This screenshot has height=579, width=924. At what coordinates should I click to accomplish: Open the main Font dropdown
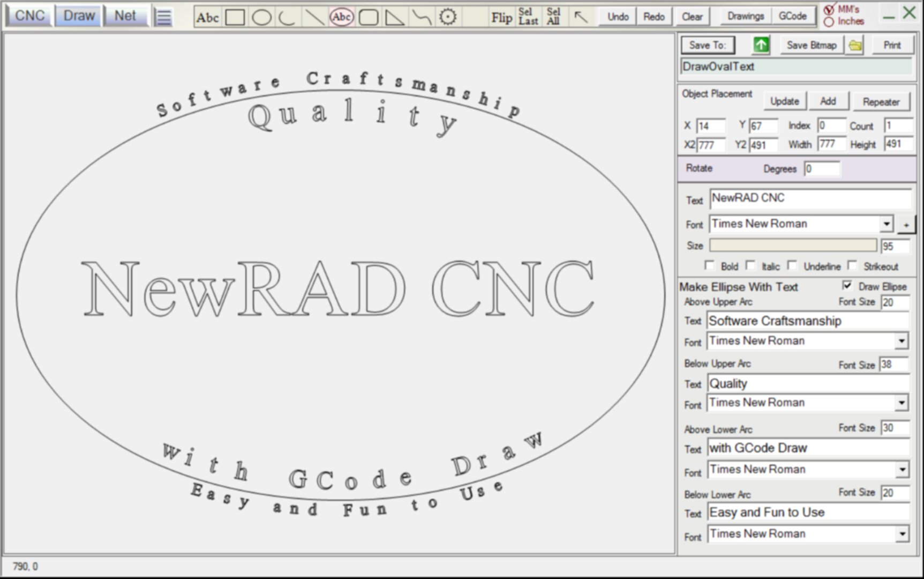[x=887, y=224]
